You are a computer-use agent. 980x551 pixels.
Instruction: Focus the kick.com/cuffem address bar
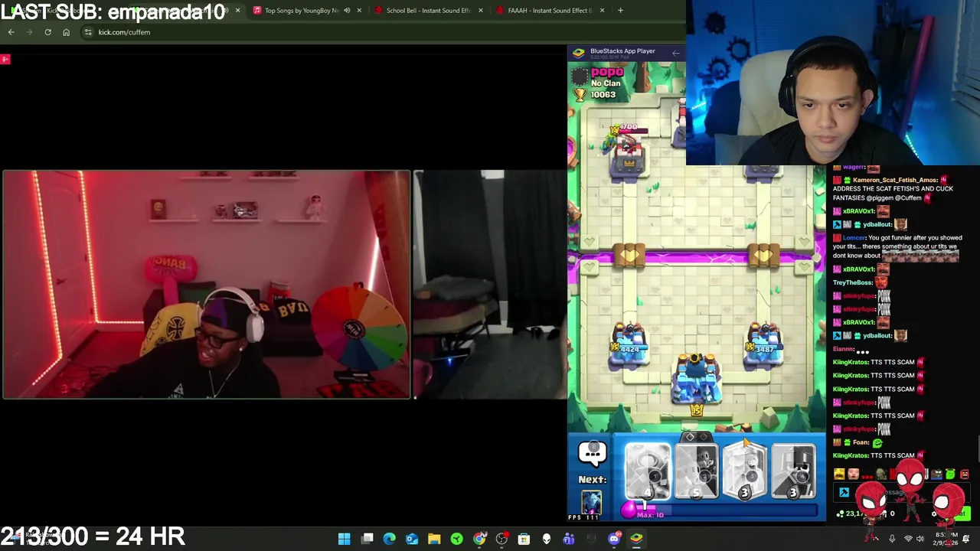pyautogui.click(x=383, y=32)
